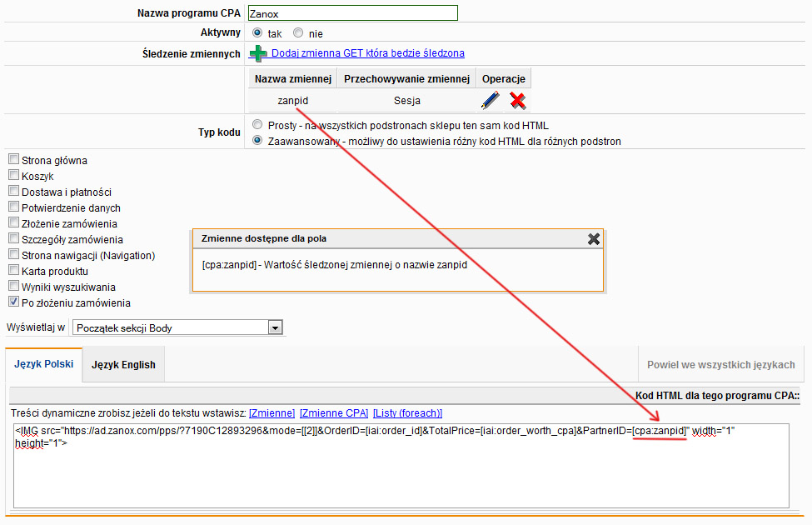Tick the 'Koszyk' checkbox
This screenshot has height=525, width=812.
pyautogui.click(x=13, y=176)
